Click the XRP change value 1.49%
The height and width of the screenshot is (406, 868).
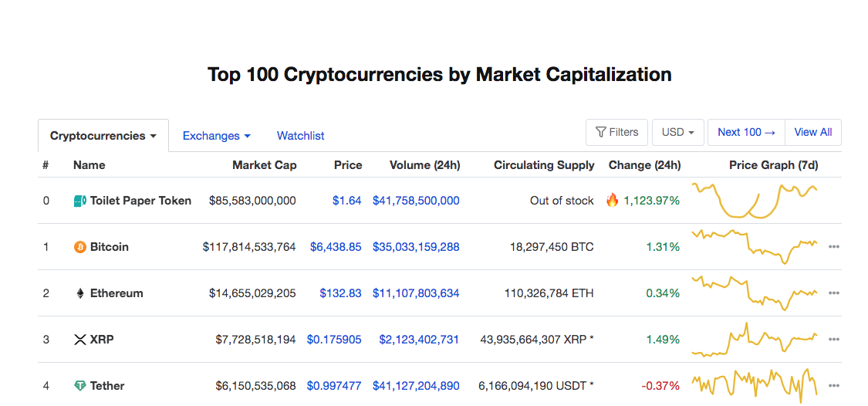pos(663,340)
